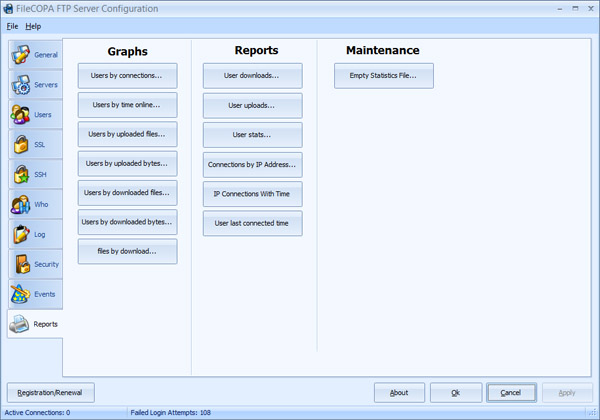Open the User downloads report

pyautogui.click(x=253, y=76)
